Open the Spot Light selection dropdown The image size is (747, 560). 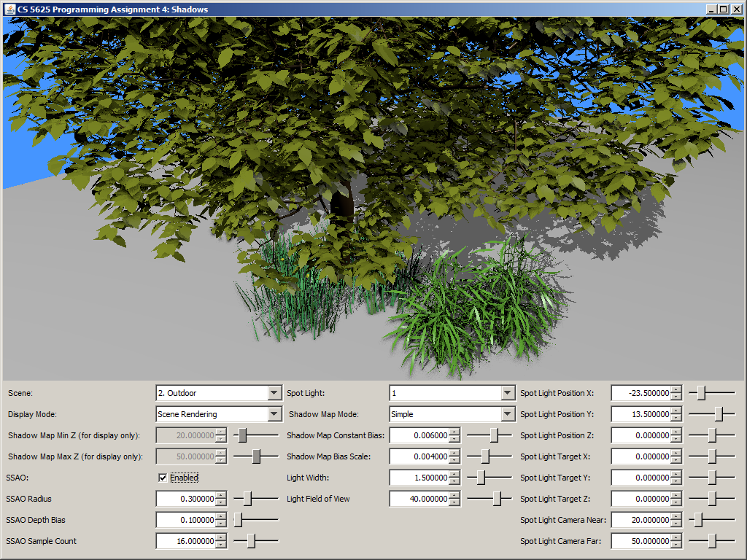[508, 393]
